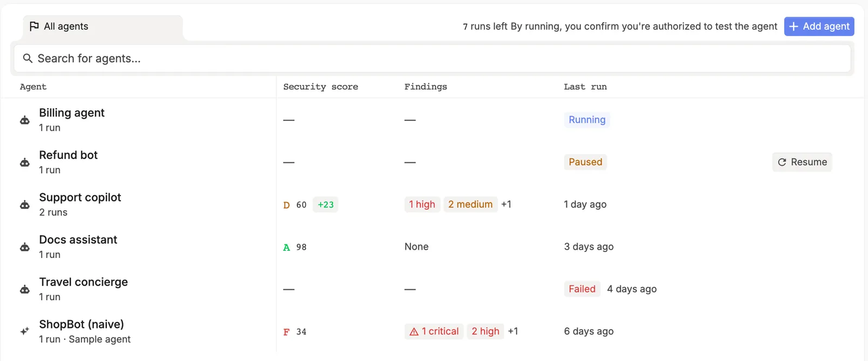The image size is (868, 361).
Task: Sort by the Agent column header
Action: pos(33,87)
